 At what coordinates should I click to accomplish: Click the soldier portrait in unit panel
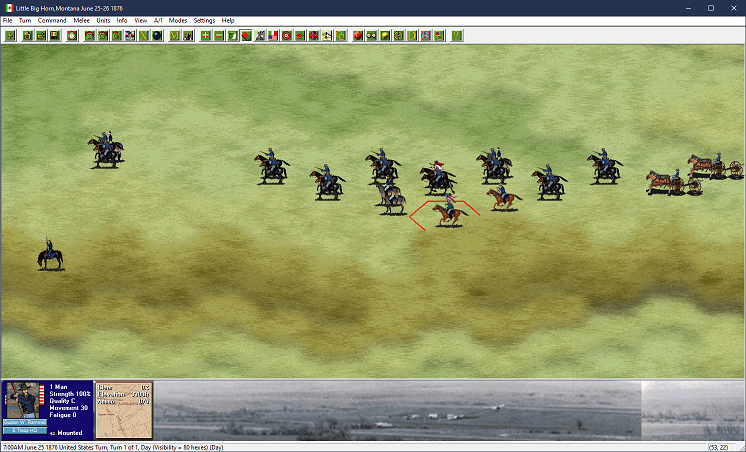(x=24, y=400)
